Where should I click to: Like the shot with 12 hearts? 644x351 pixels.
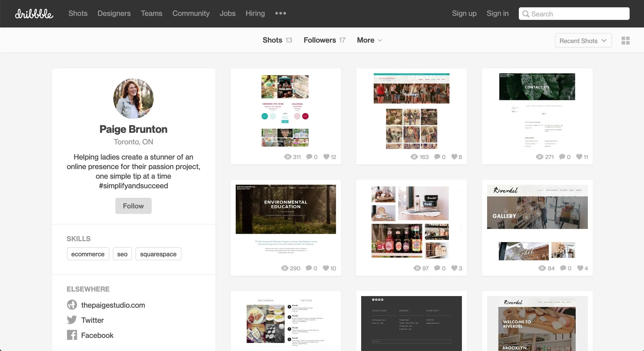(x=326, y=157)
